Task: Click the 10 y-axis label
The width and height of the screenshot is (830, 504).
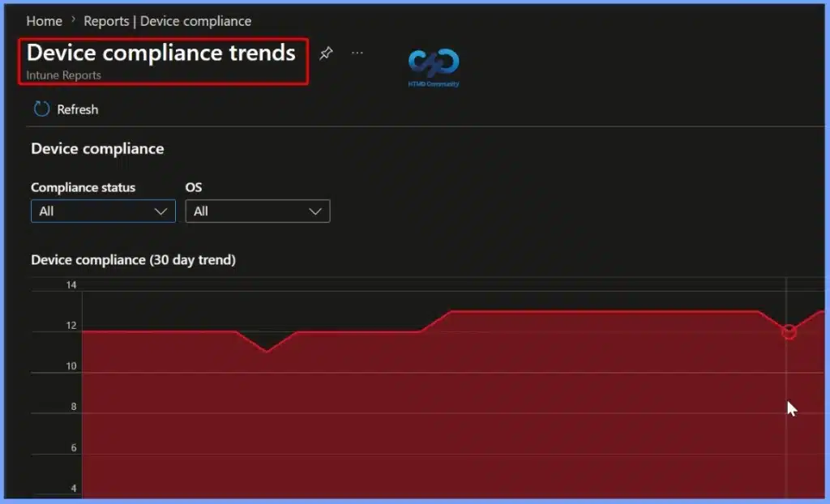Action: click(x=71, y=366)
